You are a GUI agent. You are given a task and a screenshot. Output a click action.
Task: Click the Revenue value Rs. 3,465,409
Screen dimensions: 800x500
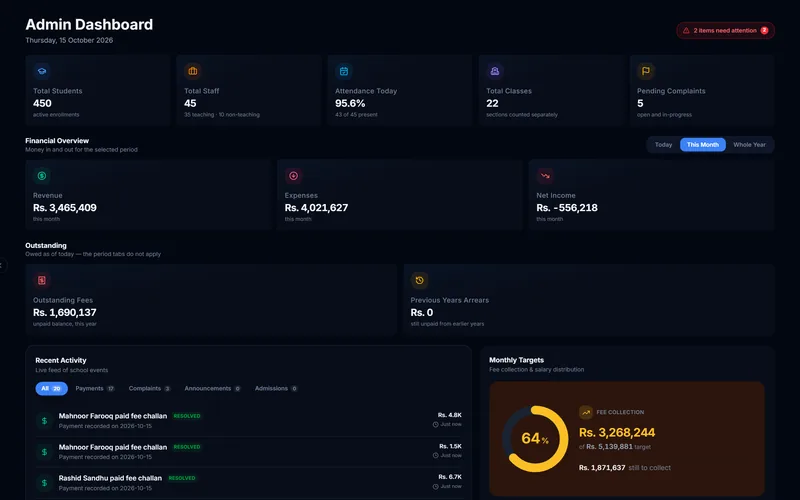tap(65, 208)
